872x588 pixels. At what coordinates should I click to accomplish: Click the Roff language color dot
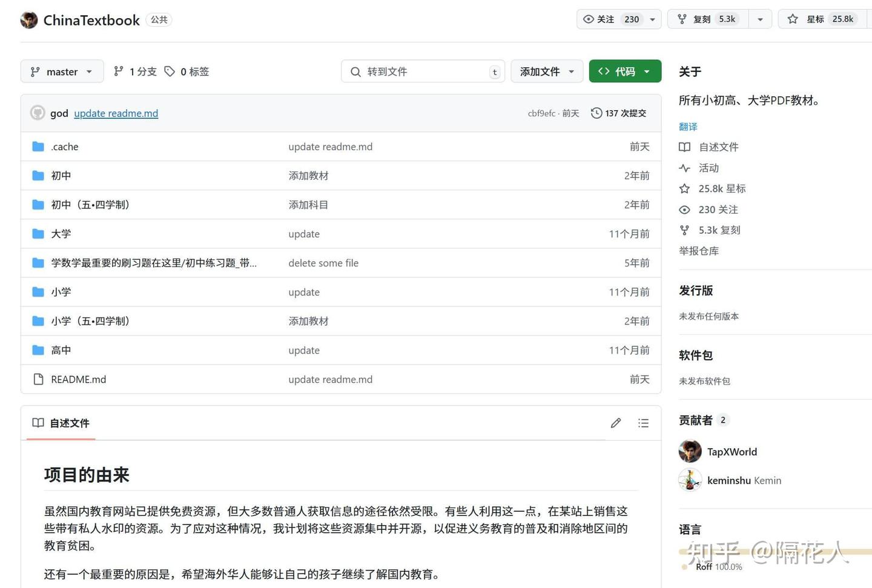pos(685,567)
